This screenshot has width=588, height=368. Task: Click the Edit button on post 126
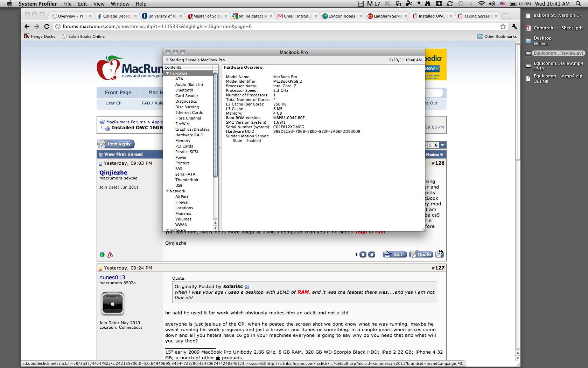click(395, 254)
